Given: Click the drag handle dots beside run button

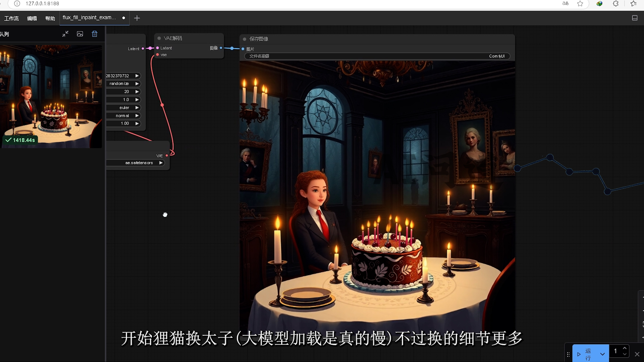Looking at the screenshot, I should click(568, 354).
